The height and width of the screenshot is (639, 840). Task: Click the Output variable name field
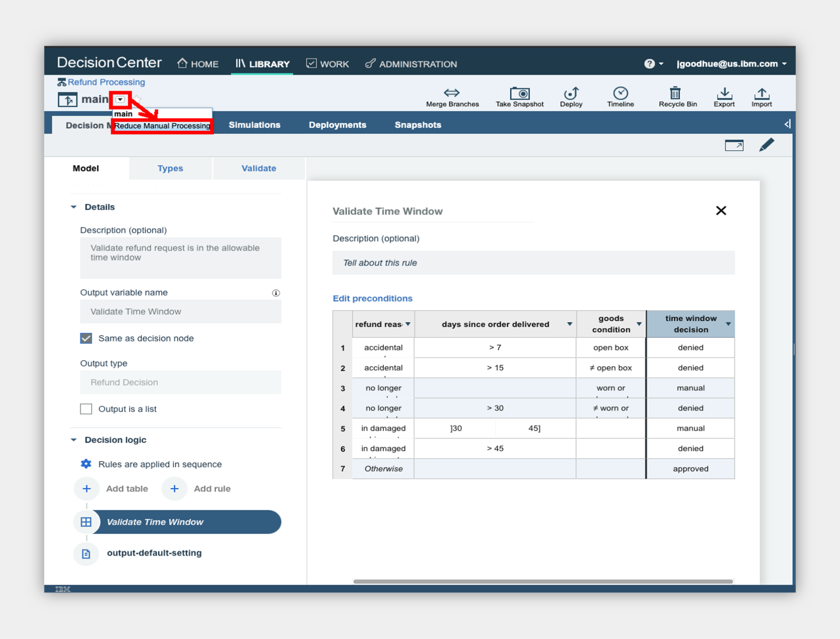180,312
